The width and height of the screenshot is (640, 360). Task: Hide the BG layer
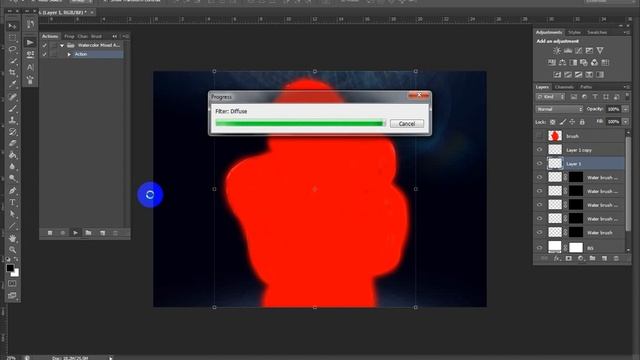pyautogui.click(x=540, y=247)
